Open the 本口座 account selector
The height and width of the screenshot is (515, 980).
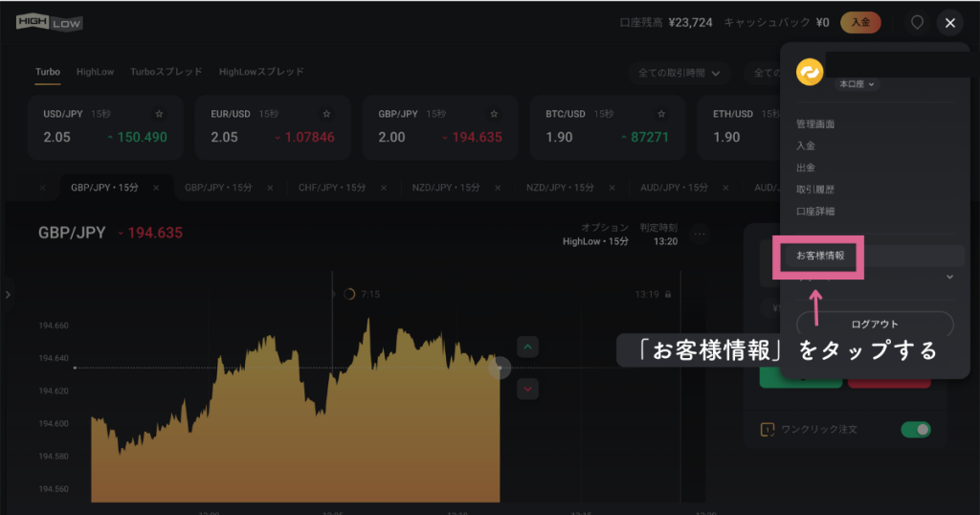click(x=857, y=84)
